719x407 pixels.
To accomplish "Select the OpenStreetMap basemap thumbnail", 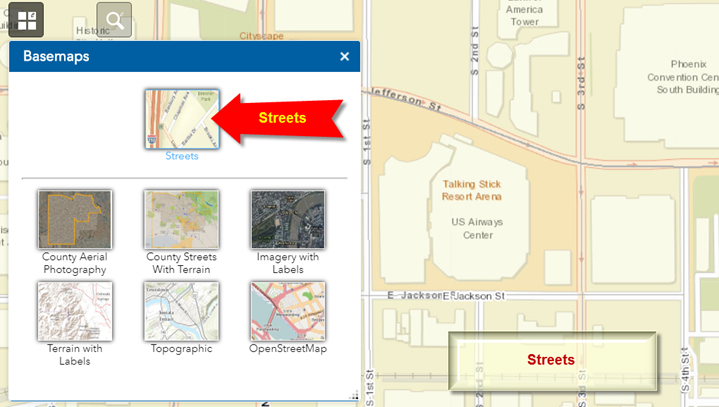I will (288, 310).
